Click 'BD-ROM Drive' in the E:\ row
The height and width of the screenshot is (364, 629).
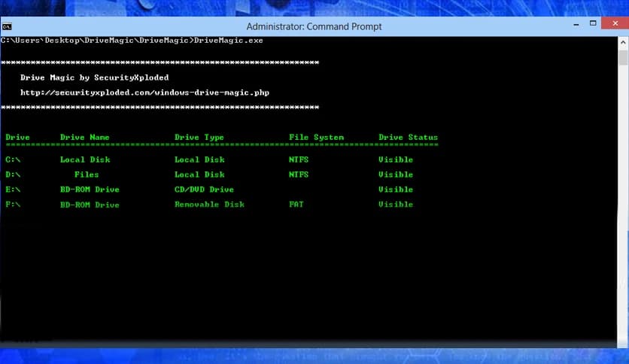click(x=90, y=190)
